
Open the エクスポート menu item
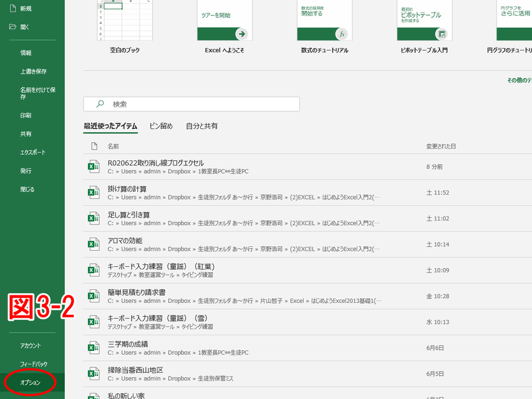pyautogui.click(x=32, y=152)
